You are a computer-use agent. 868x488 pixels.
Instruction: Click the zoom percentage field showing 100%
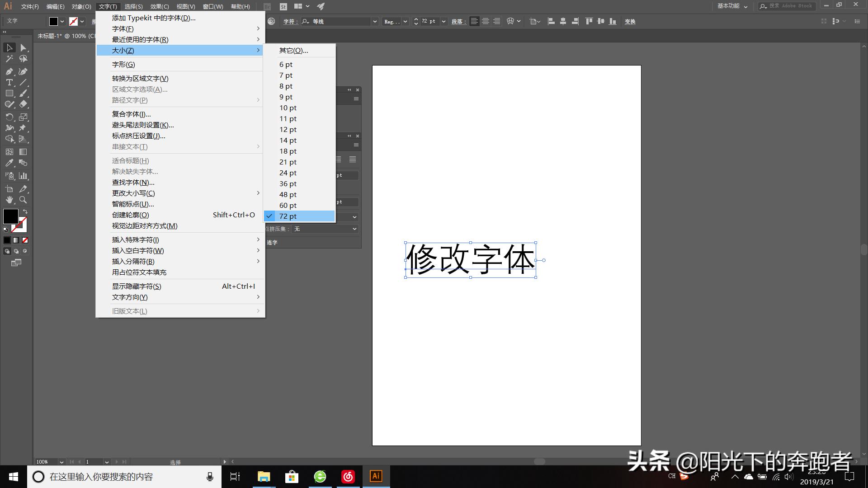(43, 462)
